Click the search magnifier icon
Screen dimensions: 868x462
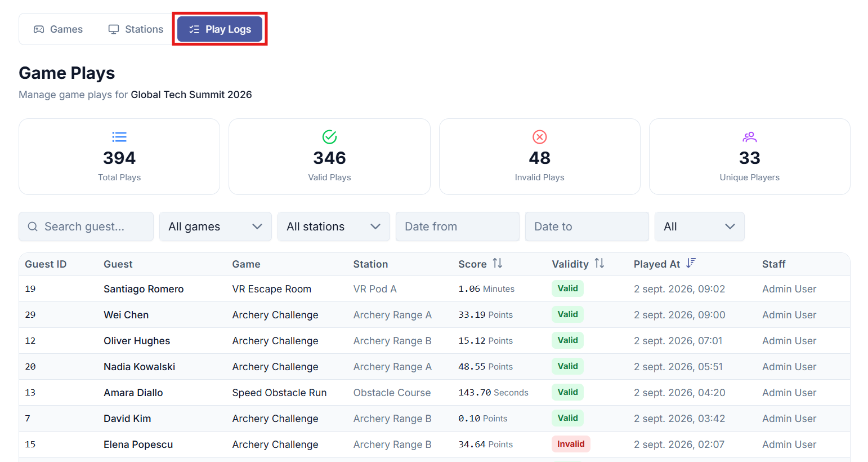click(x=33, y=226)
